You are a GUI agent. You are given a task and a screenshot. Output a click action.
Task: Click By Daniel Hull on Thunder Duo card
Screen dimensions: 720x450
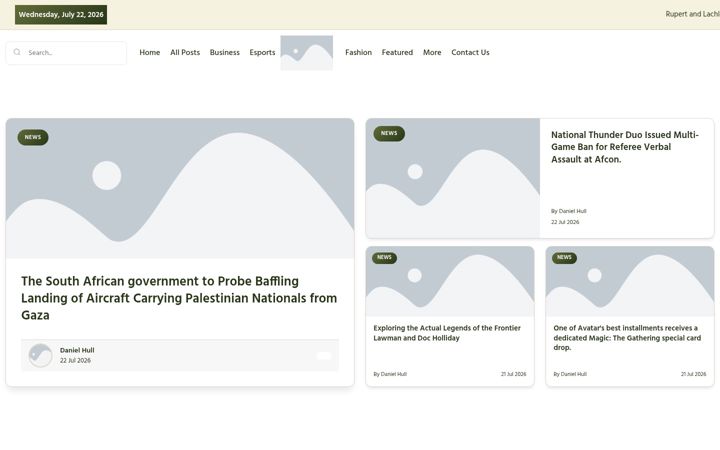tap(568, 211)
